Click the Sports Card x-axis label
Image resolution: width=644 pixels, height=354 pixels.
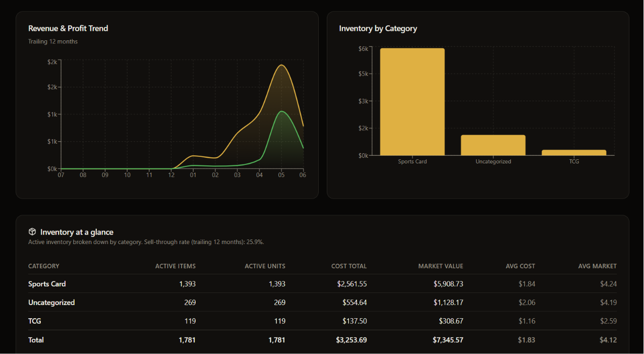[413, 161]
